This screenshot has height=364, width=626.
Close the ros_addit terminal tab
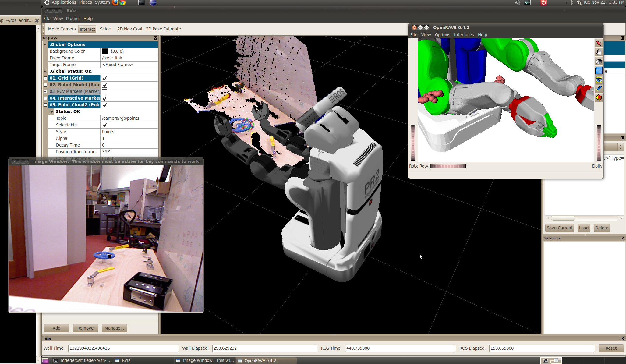tap(37, 21)
